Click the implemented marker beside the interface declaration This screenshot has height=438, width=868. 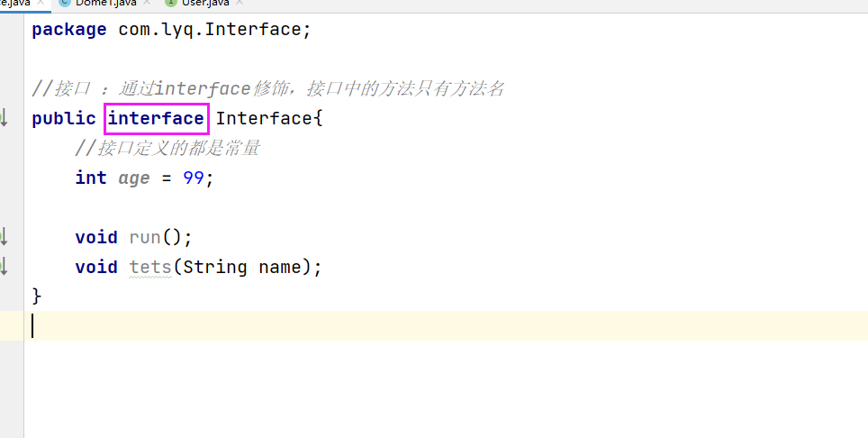3,118
